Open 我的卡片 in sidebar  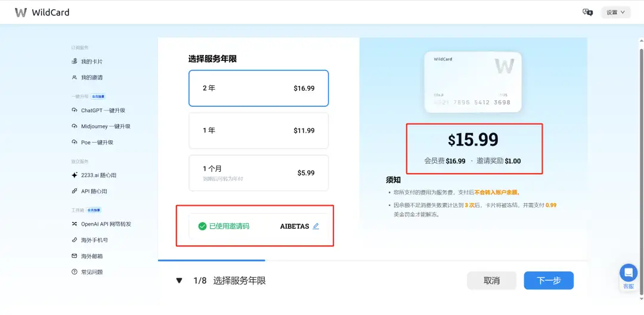coord(92,61)
